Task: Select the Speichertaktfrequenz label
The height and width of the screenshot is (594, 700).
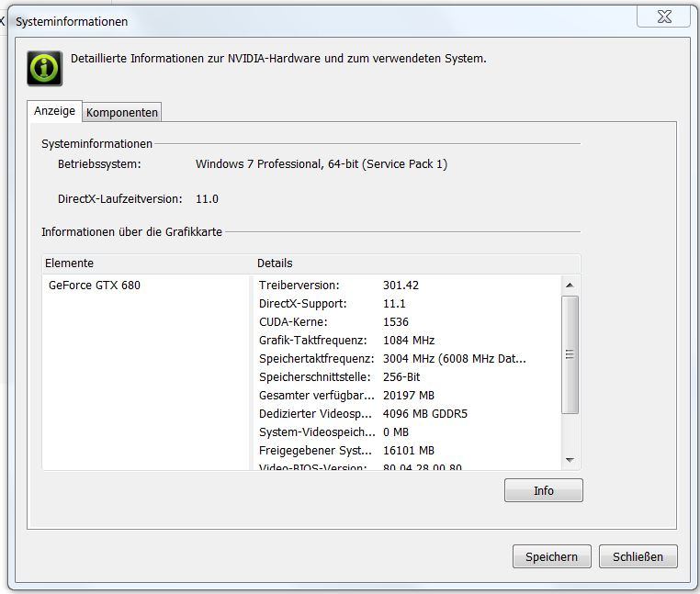Action: click(317, 358)
